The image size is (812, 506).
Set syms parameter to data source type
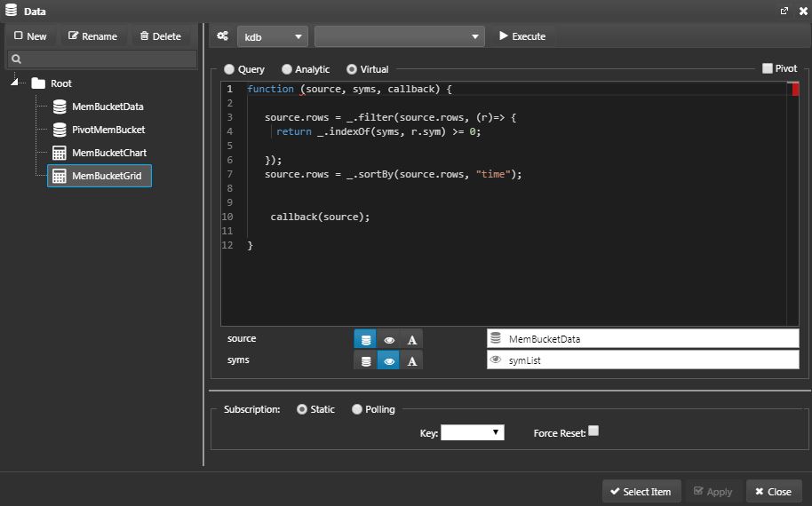click(366, 360)
